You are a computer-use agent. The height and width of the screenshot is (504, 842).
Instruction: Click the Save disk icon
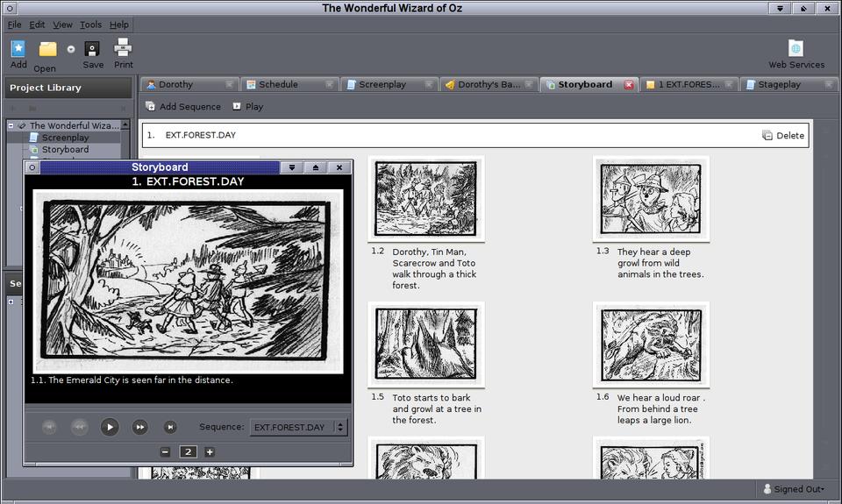(x=92, y=49)
